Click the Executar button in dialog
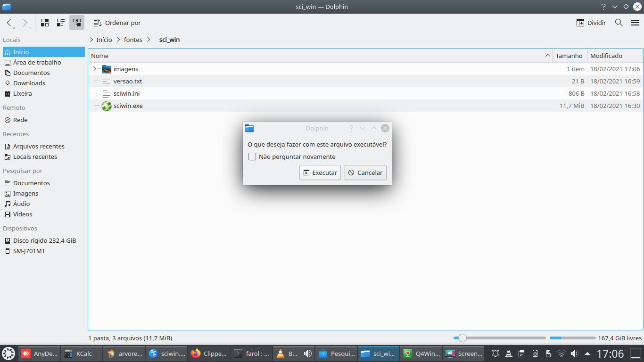 pyautogui.click(x=320, y=173)
